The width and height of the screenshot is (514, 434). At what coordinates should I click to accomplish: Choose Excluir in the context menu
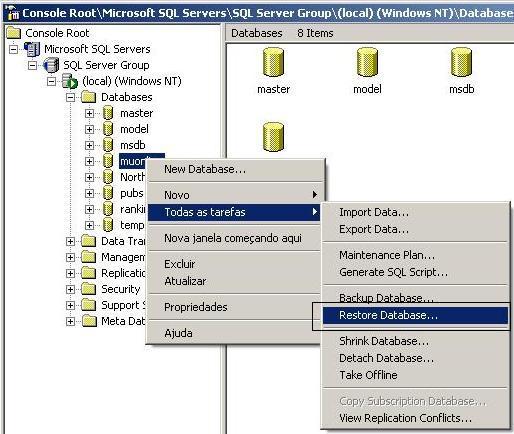tap(234, 264)
